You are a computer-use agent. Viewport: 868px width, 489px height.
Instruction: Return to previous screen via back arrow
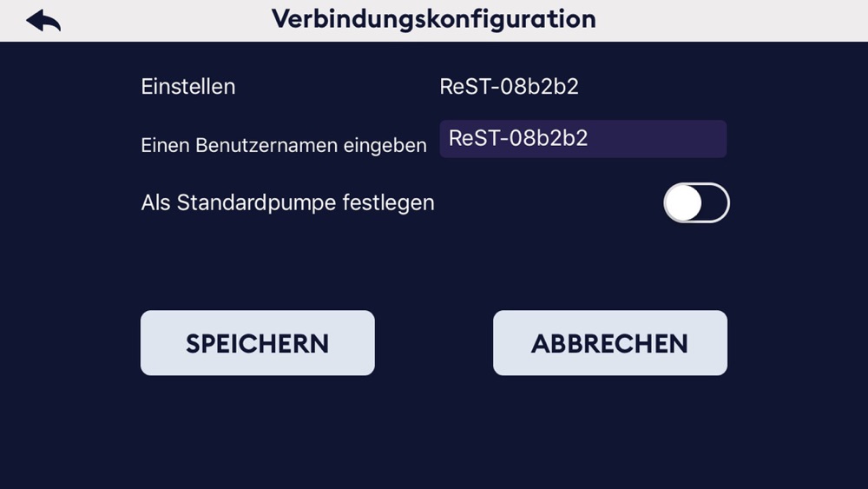[43, 21]
